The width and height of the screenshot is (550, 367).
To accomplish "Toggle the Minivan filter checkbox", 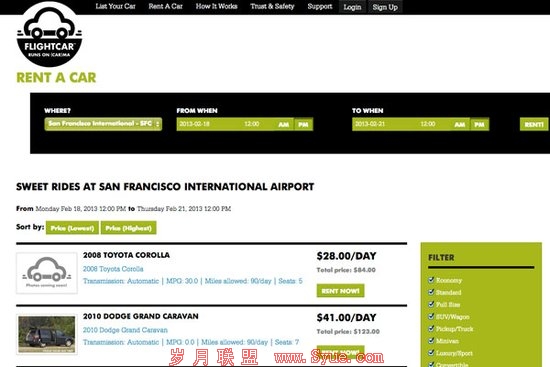I will point(431,341).
